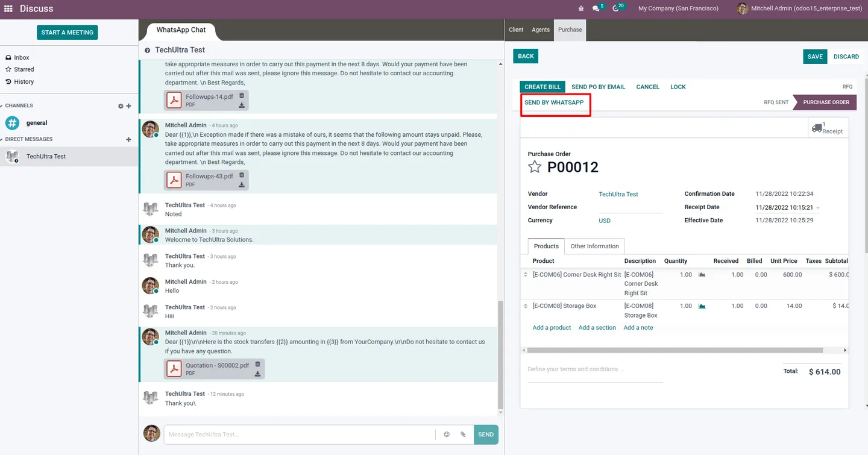Delete the Followups-14.pdf attachment

click(242, 95)
